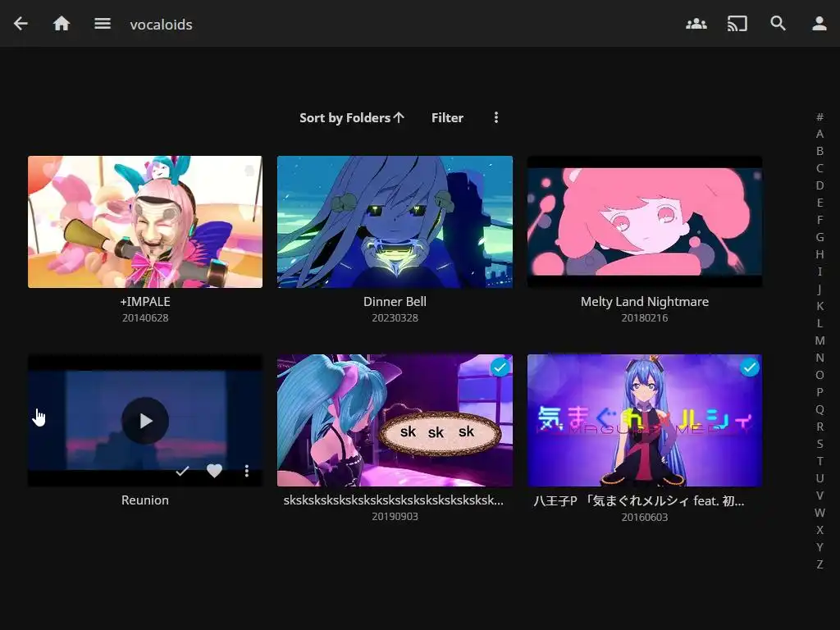Open the Cast to device icon
Image resolution: width=840 pixels, height=630 pixels.
click(737, 24)
